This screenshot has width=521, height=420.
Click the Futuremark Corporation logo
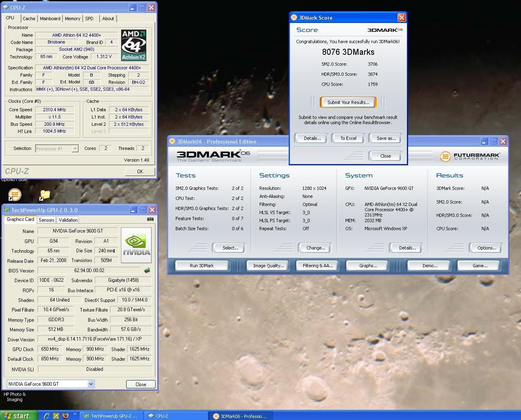tap(470, 156)
